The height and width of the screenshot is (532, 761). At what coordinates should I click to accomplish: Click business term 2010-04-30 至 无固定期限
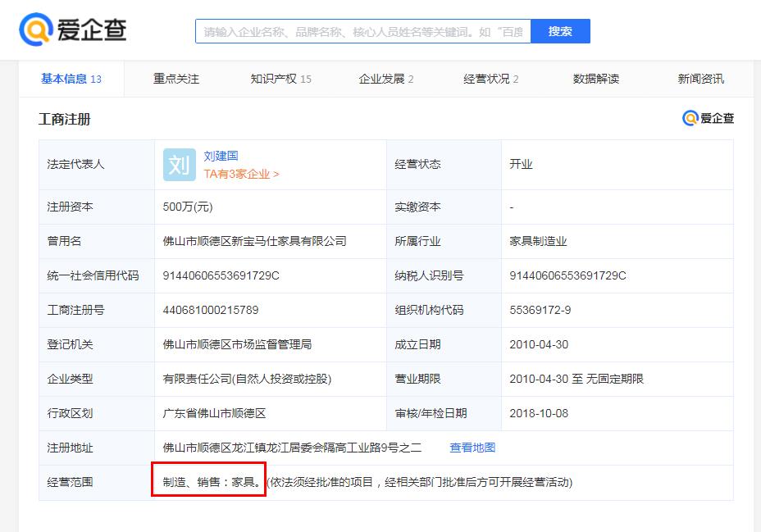pos(576,379)
